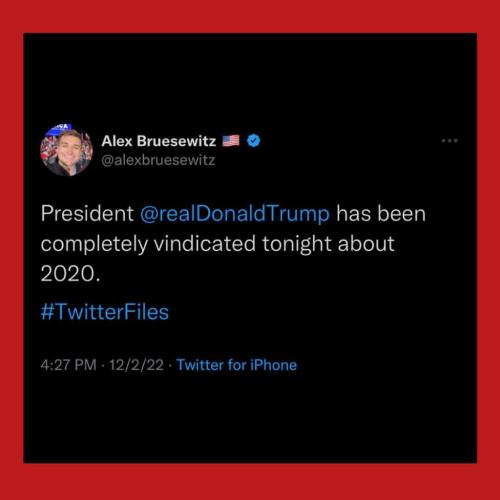Click the American flag emoji beside the name
The height and width of the screenshot is (500, 500).
click(x=231, y=141)
